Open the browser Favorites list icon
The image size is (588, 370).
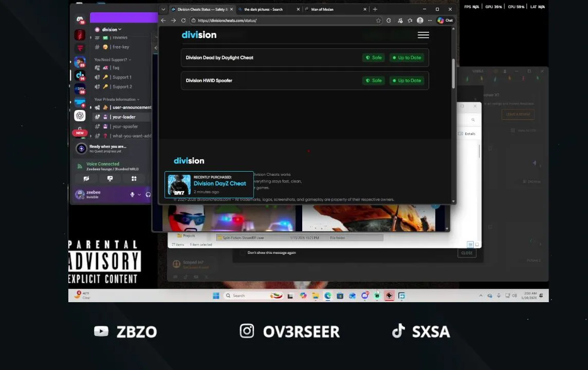(x=410, y=21)
